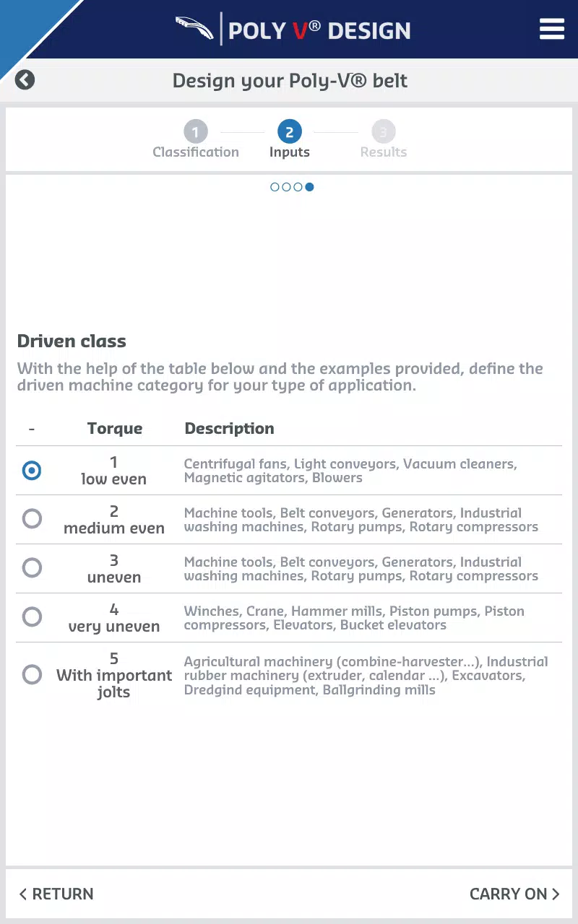Viewport: 578px width, 924px height.
Task: Tap the back arrow icon
Action: point(25,79)
